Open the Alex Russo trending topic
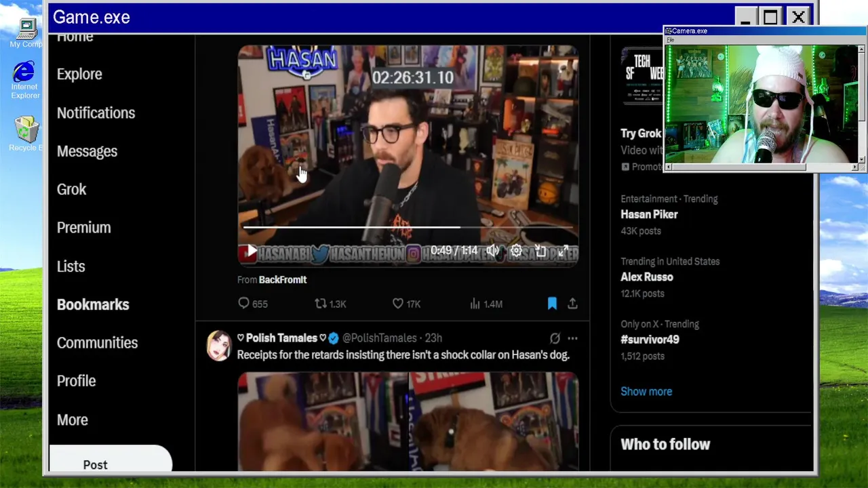 click(x=647, y=277)
